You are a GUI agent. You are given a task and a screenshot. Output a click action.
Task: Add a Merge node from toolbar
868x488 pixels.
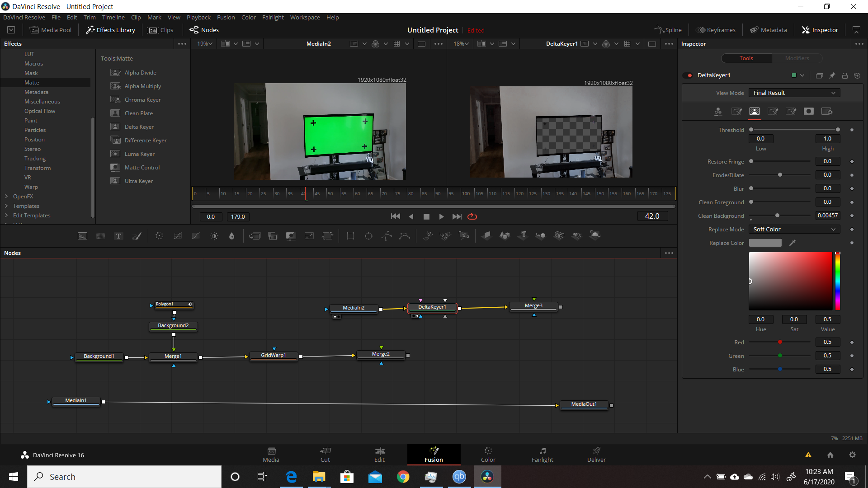point(255,236)
